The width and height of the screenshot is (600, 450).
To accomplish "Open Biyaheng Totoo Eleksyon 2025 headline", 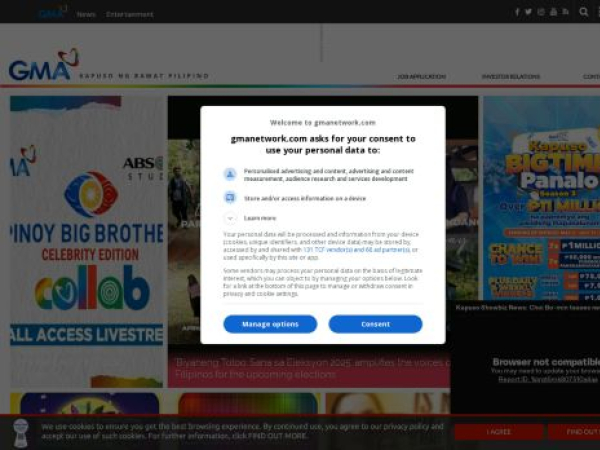I will [x=312, y=368].
